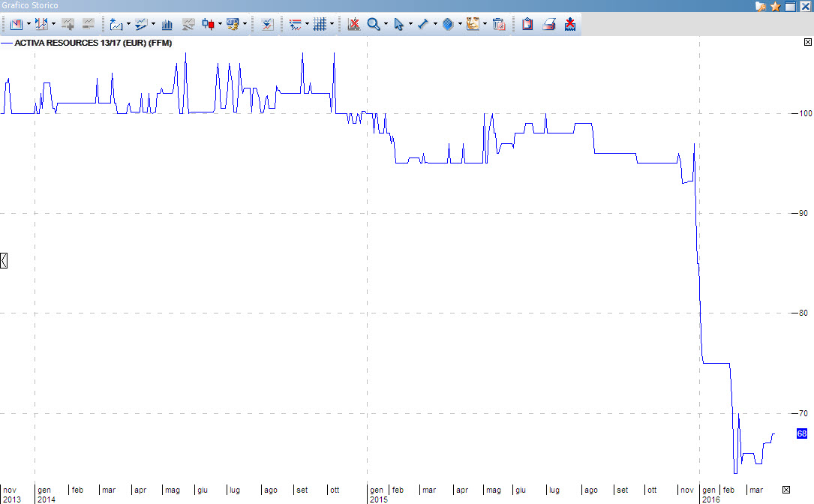Click the blue 68 current price marker
Image resolution: width=814 pixels, height=504 pixels.
tap(802, 433)
